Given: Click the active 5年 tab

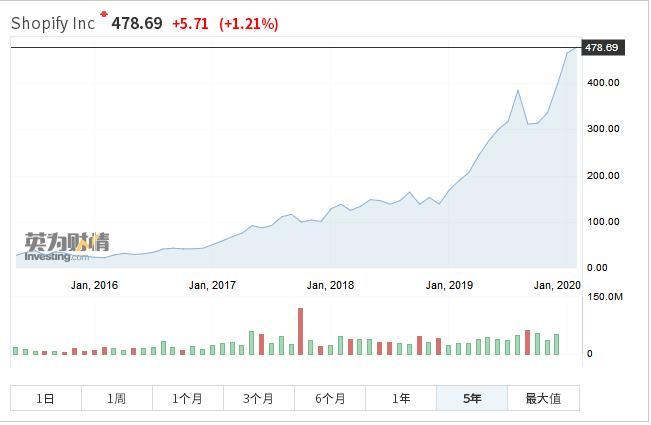Looking at the screenshot, I should [472, 398].
